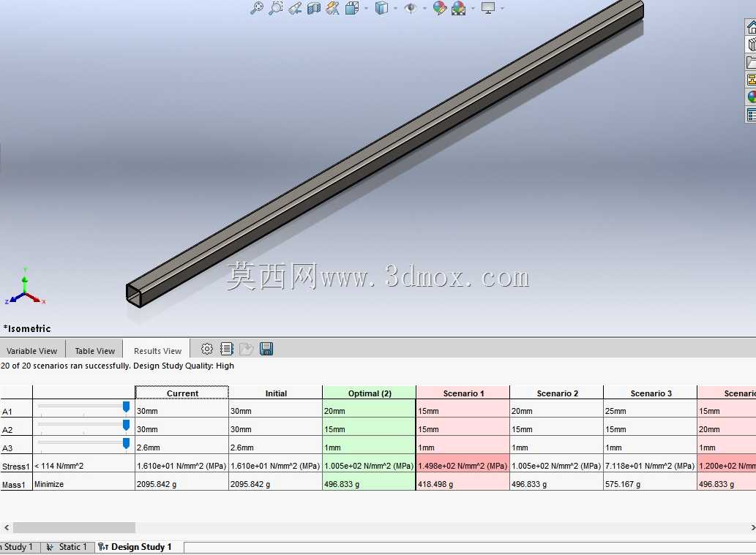Open the Appearances sphere pane icon

click(x=751, y=97)
